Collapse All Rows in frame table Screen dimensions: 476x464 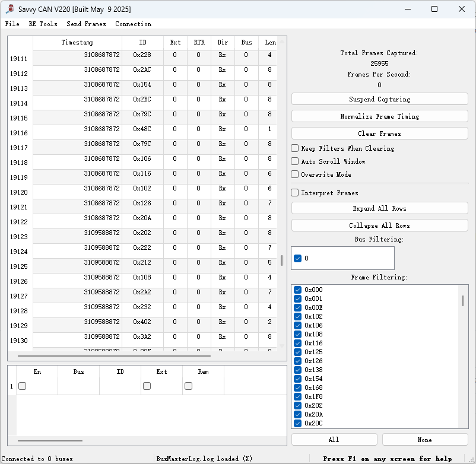coord(379,225)
